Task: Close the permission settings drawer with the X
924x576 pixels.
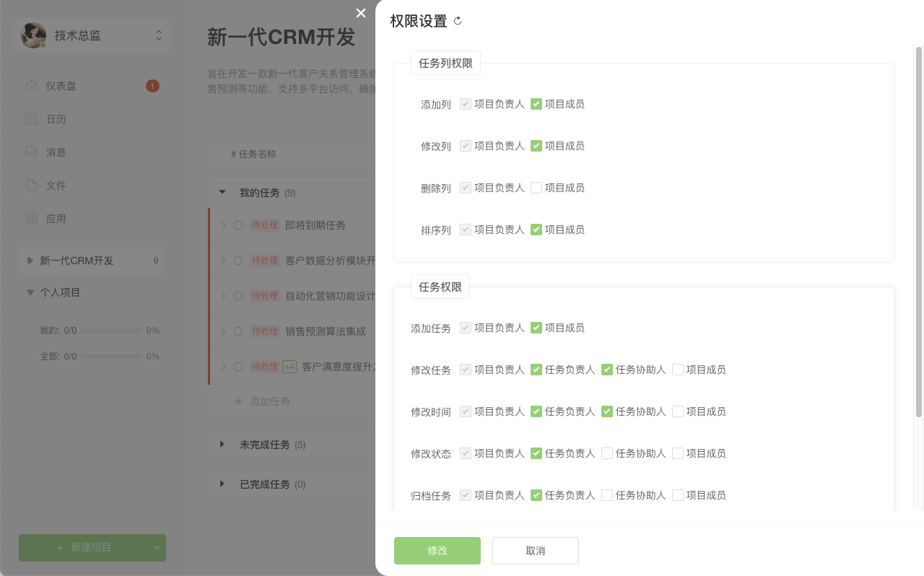Action: click(361, 12)
